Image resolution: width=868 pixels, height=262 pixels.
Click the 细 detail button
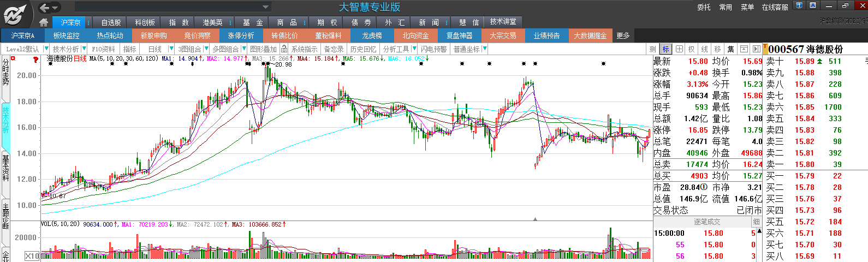(x=757, y=222)
